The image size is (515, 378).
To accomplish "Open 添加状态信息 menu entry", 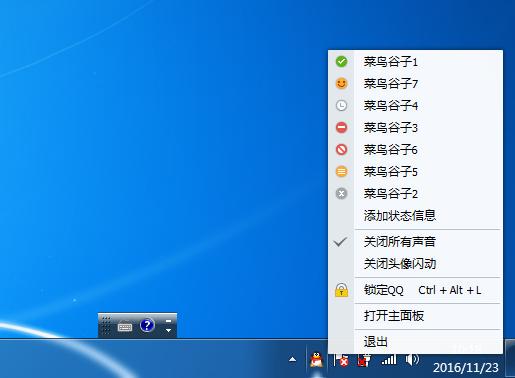I will pyautogui.click(x=415, y=216).
